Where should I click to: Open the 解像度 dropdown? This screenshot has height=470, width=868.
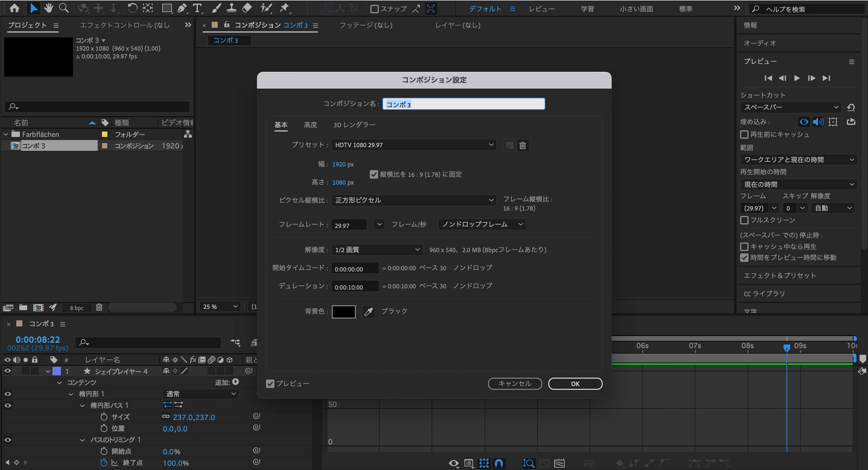377,250
